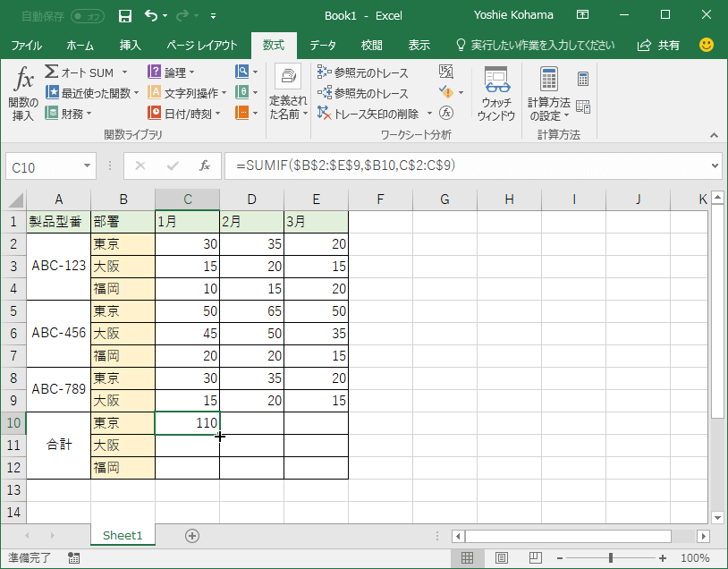Click the AutoSum sigma icon
The height and width of the screenshot is (569, 728).
tap(52, 72)
